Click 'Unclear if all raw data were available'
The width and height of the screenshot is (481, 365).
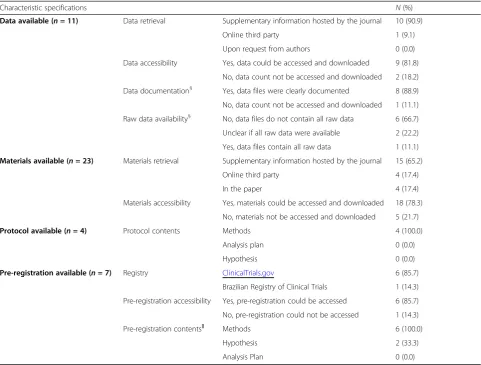click(281, 133)
